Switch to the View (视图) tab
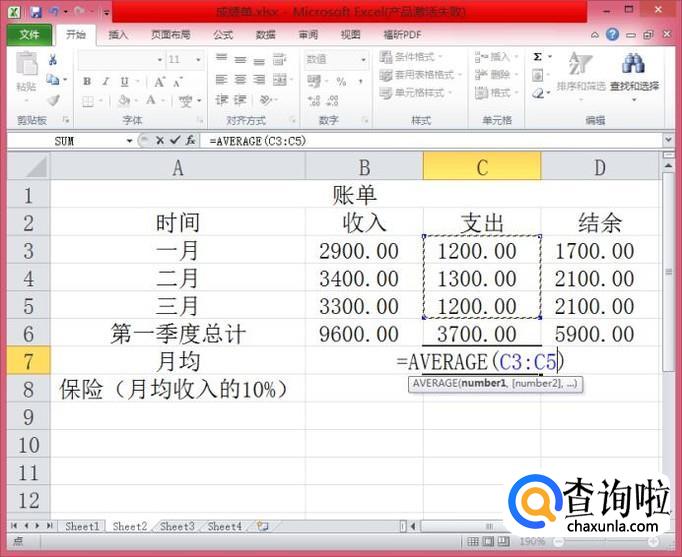Screen dimensions: 682x557 click(x=350, y=35)
